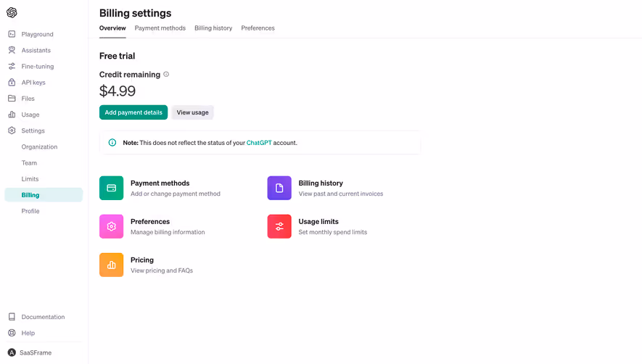Open Files in the sidebar

coord(28,99)
